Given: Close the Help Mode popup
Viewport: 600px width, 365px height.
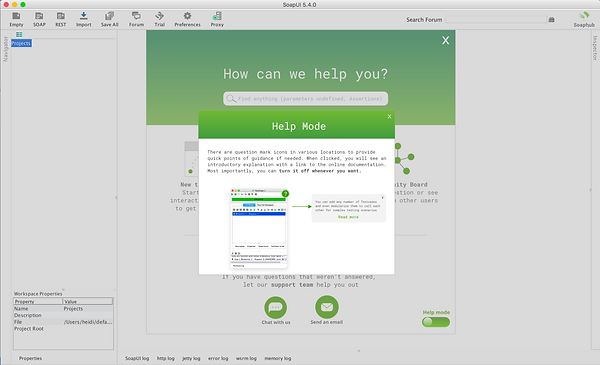Looking at the screenshot, I should click(x=389, y=116).
